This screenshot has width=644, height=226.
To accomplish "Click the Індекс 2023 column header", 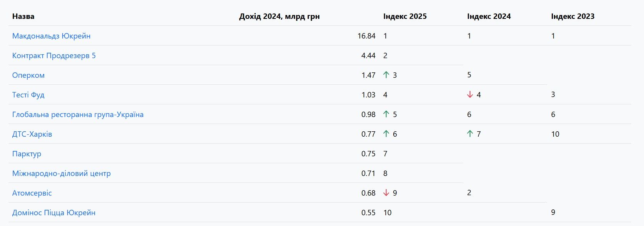I will coord(572,16).
